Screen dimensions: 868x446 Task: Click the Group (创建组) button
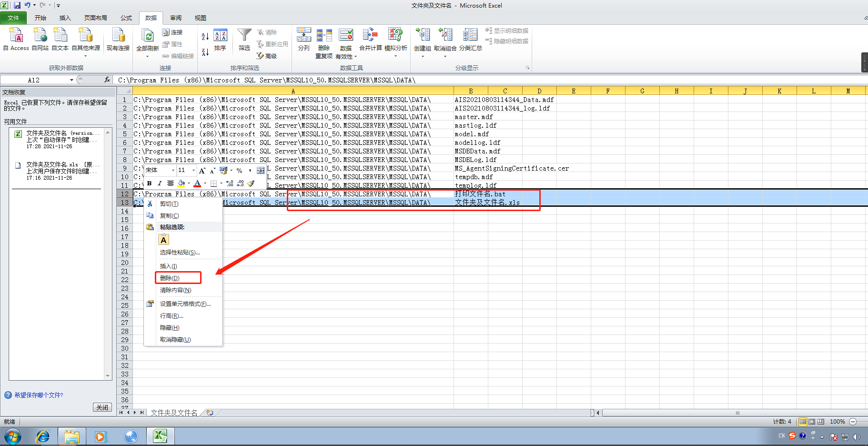(423, 42)
